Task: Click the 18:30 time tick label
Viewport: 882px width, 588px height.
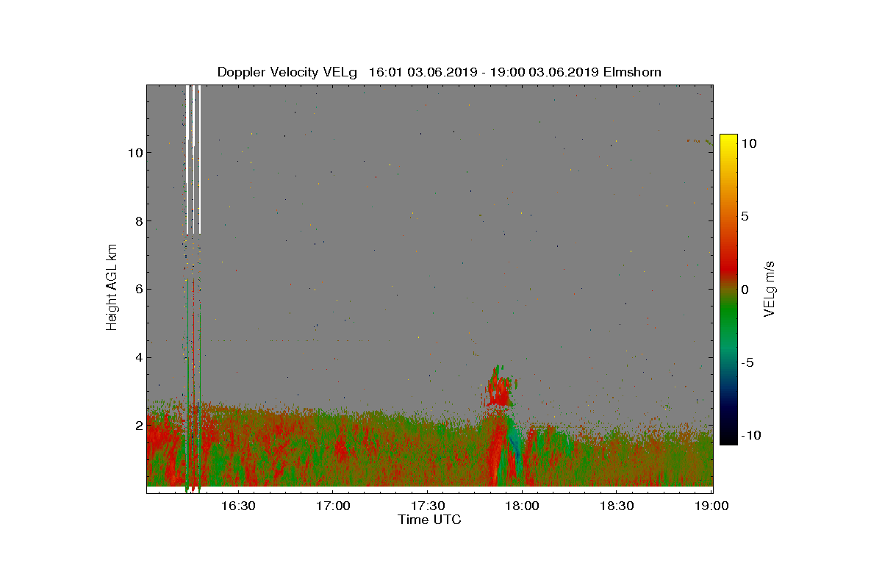Action: (617, 506)
